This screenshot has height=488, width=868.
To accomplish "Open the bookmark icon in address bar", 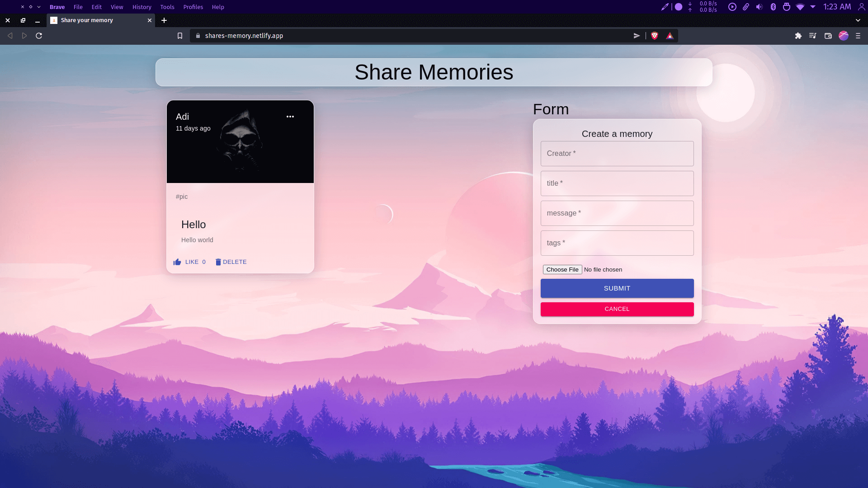I will click(179, 36).
